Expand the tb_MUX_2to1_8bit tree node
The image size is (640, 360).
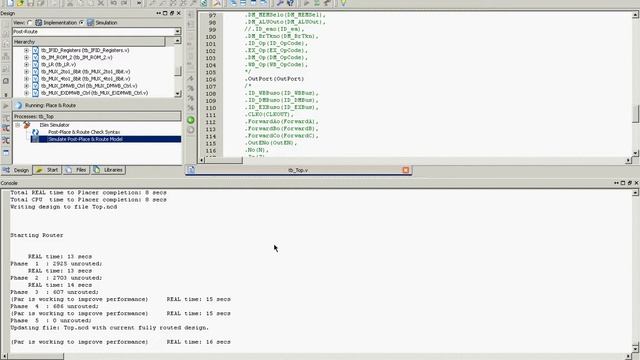27,71
